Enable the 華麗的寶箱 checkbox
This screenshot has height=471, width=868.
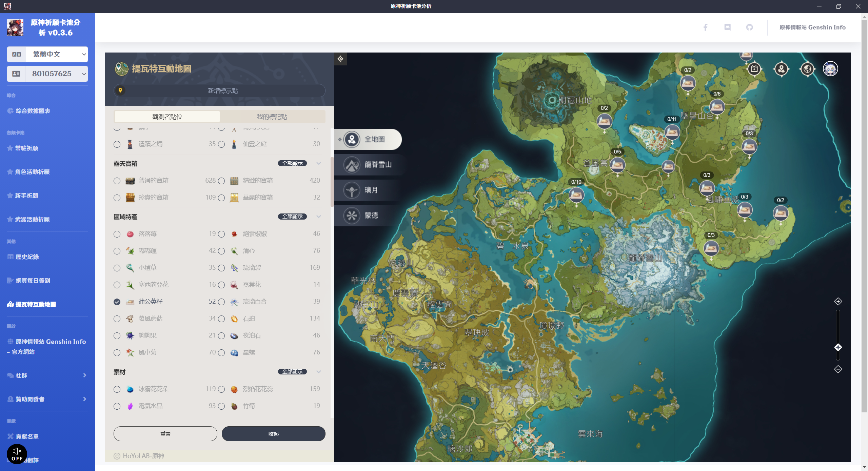pos(221,198)
